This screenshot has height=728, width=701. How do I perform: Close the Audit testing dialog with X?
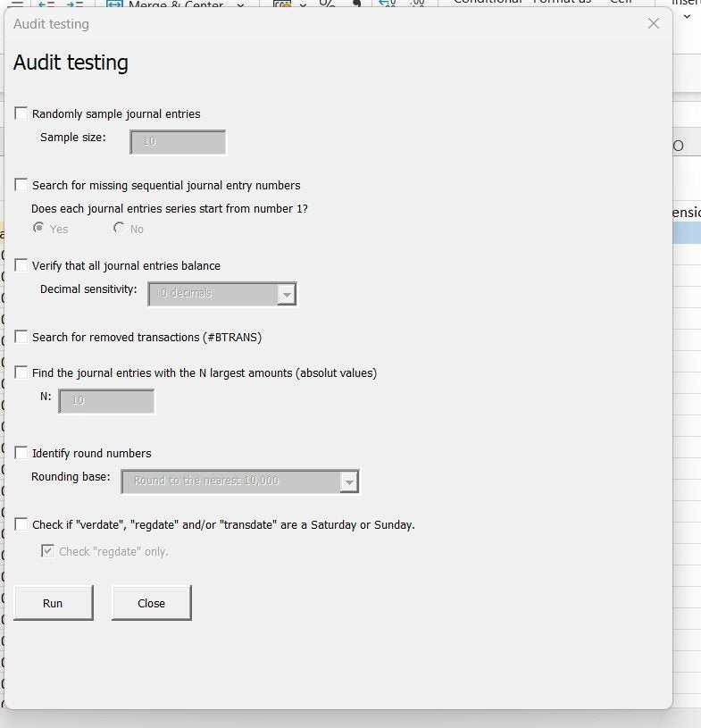pos(654,23)
